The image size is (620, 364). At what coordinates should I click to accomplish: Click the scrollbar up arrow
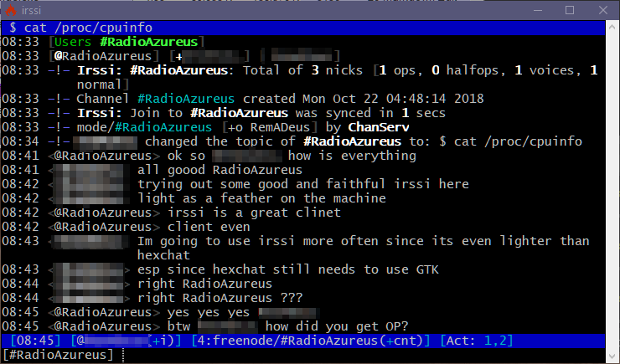pyautogui.click(x=612, y=27)
